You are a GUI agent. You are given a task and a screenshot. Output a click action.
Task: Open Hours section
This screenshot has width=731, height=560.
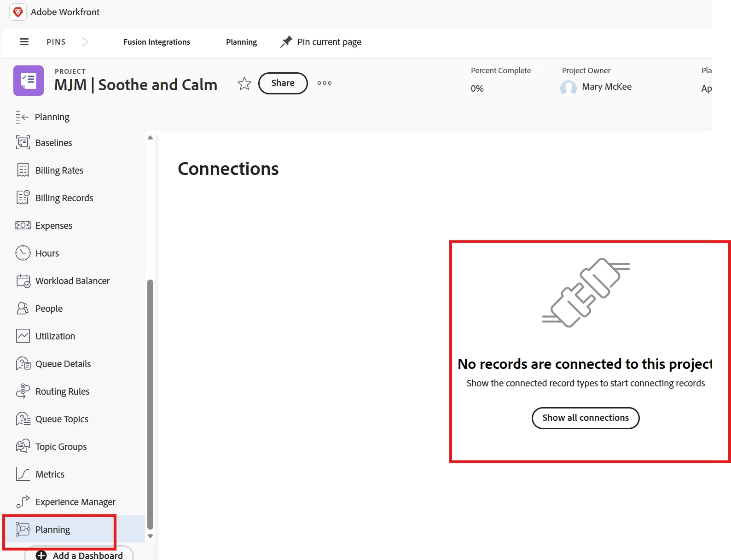point(47,253)
